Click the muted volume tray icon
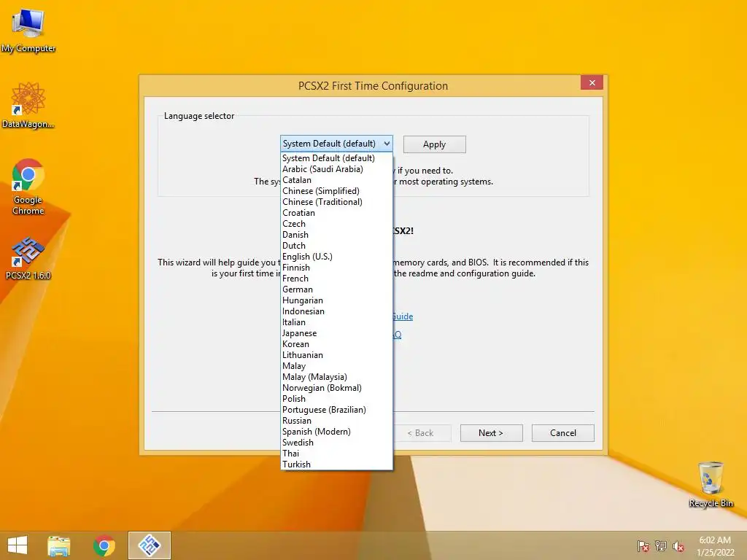 [x=678, y=546]
